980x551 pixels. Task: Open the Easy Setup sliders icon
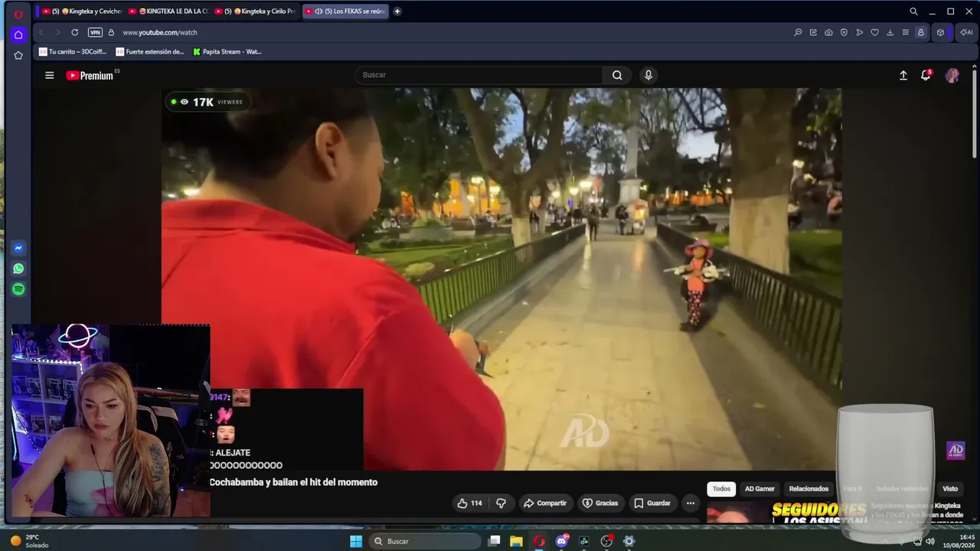click(905, 32)
